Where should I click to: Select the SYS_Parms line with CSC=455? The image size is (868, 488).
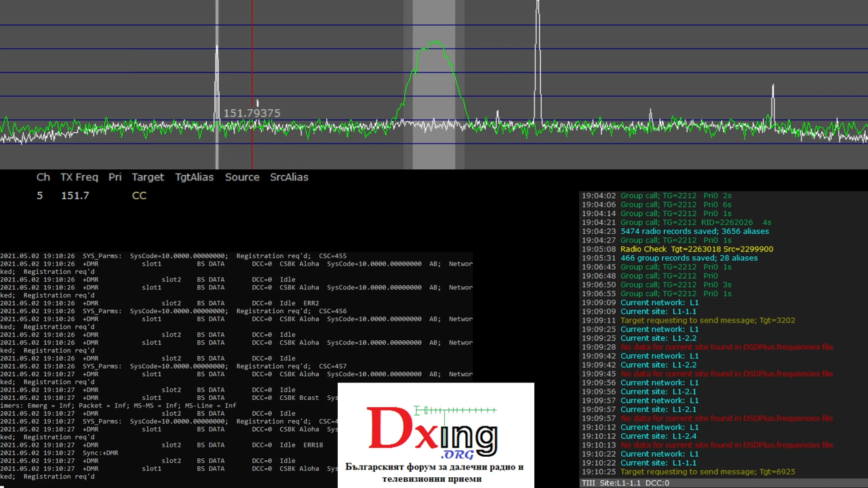click(174, 256)
